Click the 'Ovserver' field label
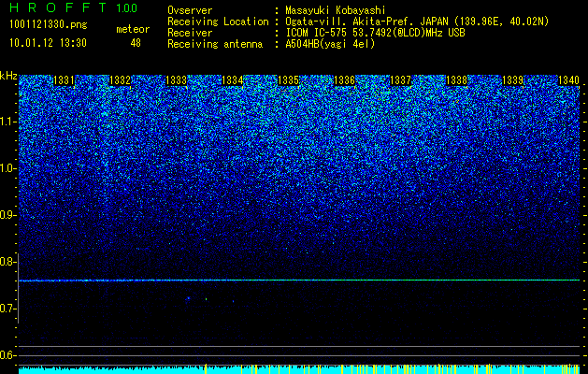588x374 pixels. click(x=190, y=10)
